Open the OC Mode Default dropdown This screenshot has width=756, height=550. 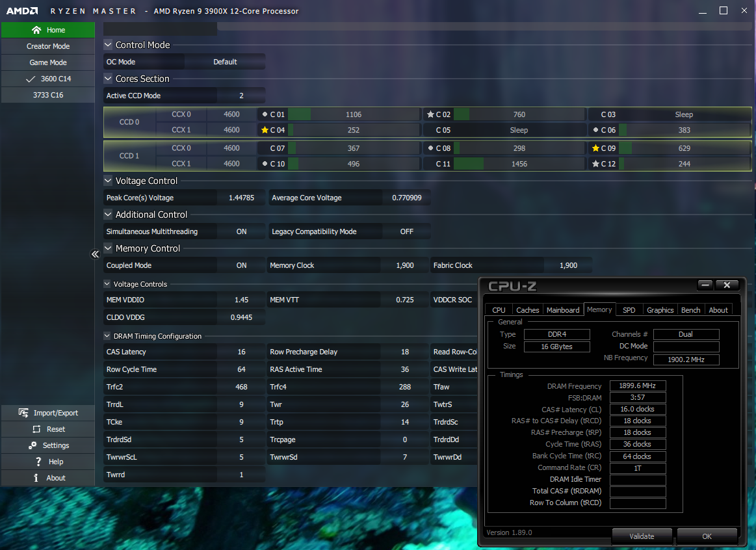point(225,62)
